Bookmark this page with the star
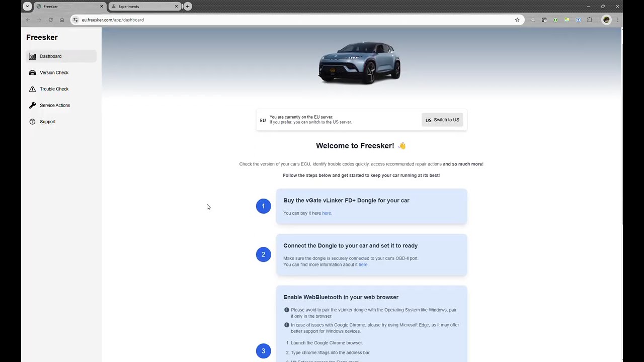Screen dimensions: 644x362 517,20
